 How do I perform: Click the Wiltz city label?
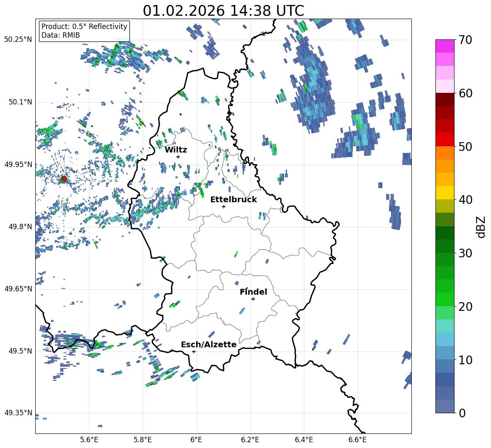coord(176,150)
